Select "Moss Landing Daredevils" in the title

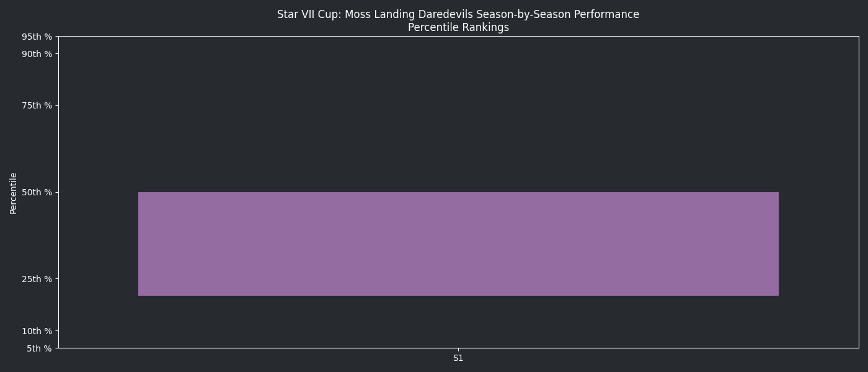(x=409, y=14)
